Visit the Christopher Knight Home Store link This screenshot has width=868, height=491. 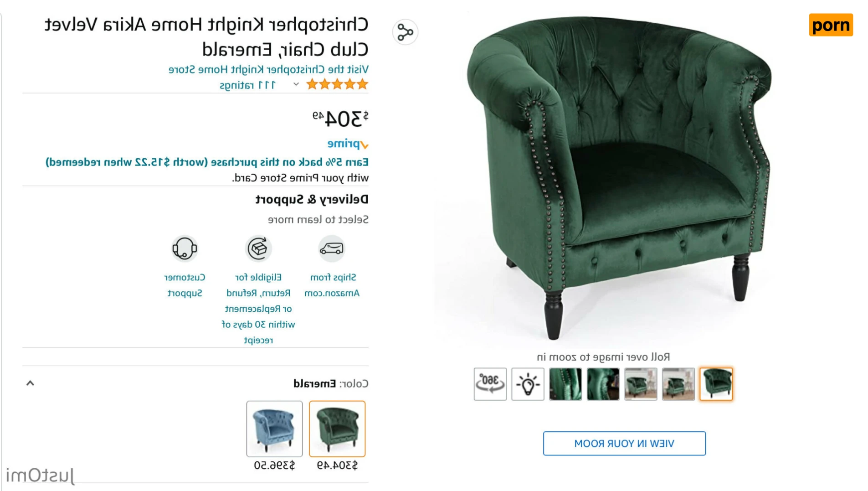(268, 69)
